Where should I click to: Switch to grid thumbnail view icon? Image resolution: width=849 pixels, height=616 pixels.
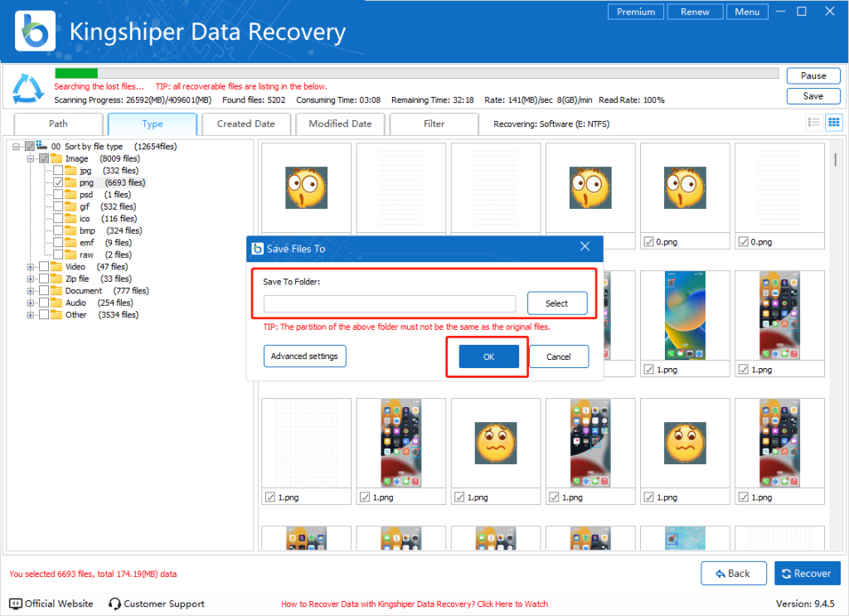(834, 123)
